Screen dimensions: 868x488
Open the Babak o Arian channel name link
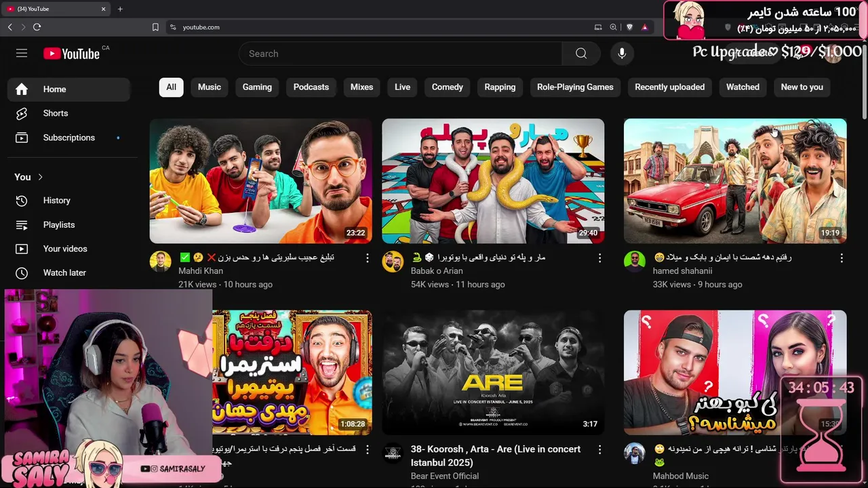tap(437, 271)
